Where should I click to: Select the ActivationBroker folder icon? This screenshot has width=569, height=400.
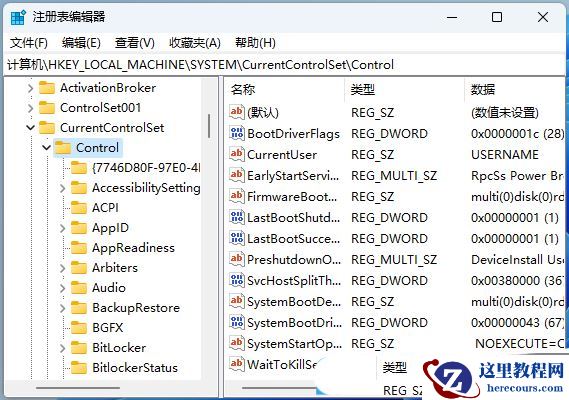point(47,88)
